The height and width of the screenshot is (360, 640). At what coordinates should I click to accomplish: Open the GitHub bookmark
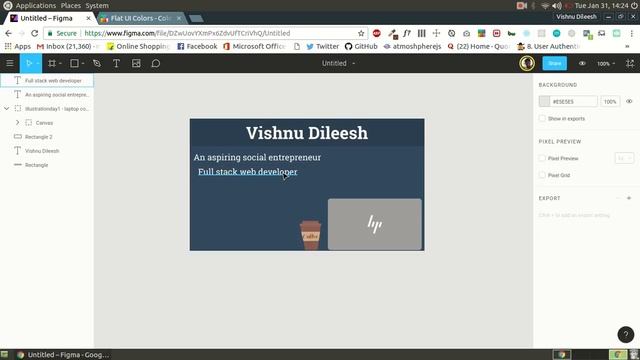361,47
